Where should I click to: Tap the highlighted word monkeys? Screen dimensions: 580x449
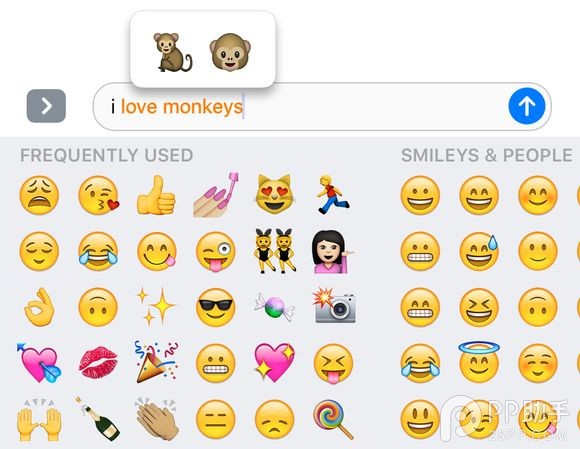203,107
